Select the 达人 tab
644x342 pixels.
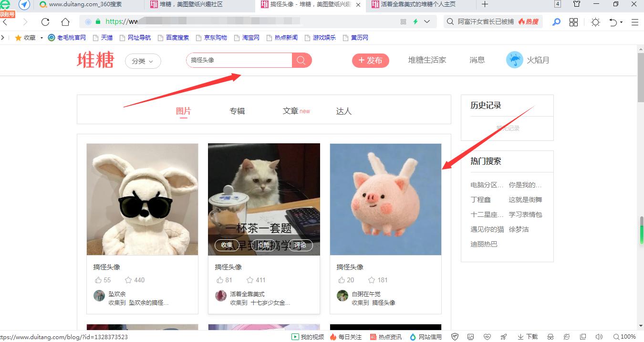[343, 110]
